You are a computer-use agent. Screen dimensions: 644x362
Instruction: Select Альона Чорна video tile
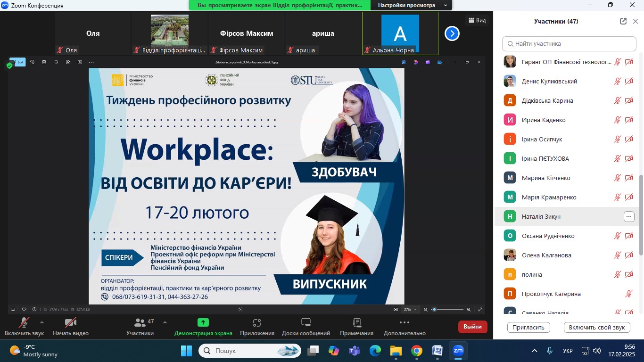[400, 33]
